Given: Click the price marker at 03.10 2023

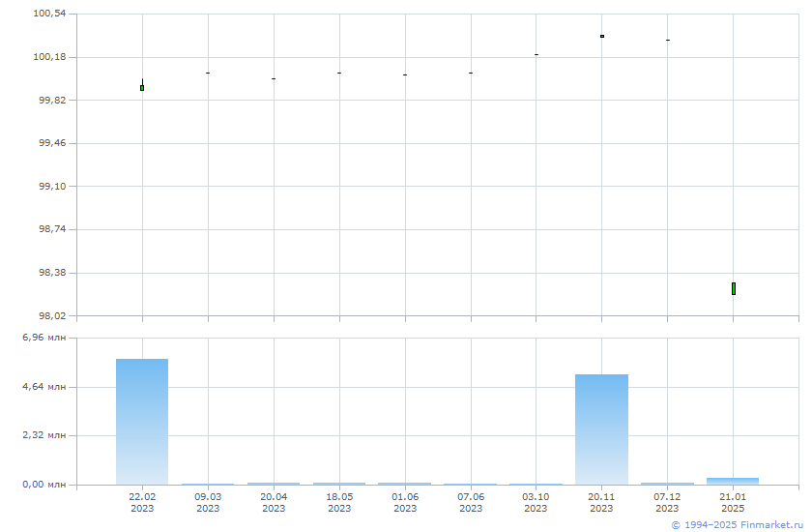Looking at the screenshot, I should 536,54.
